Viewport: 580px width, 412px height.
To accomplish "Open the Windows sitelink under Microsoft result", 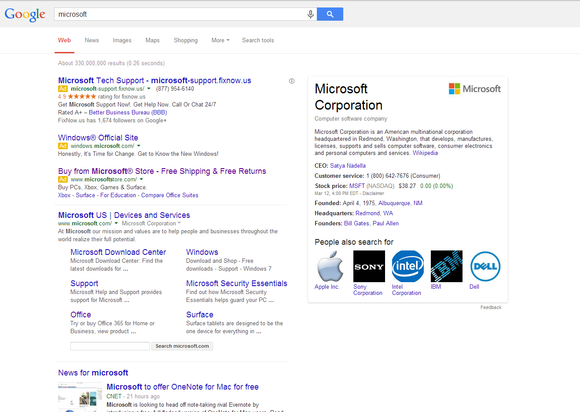I will tap(202, 252).
